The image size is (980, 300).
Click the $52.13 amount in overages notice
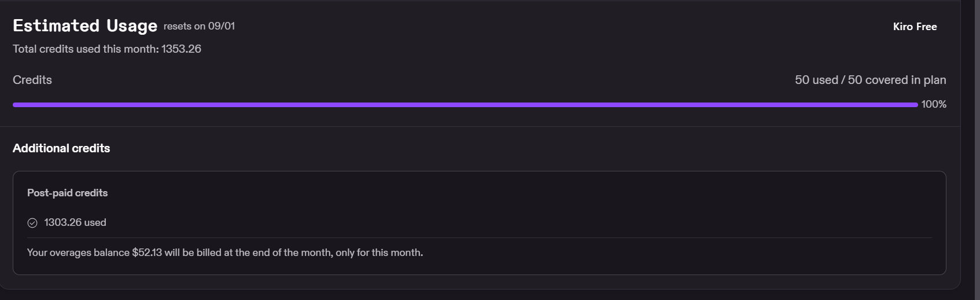147,253
